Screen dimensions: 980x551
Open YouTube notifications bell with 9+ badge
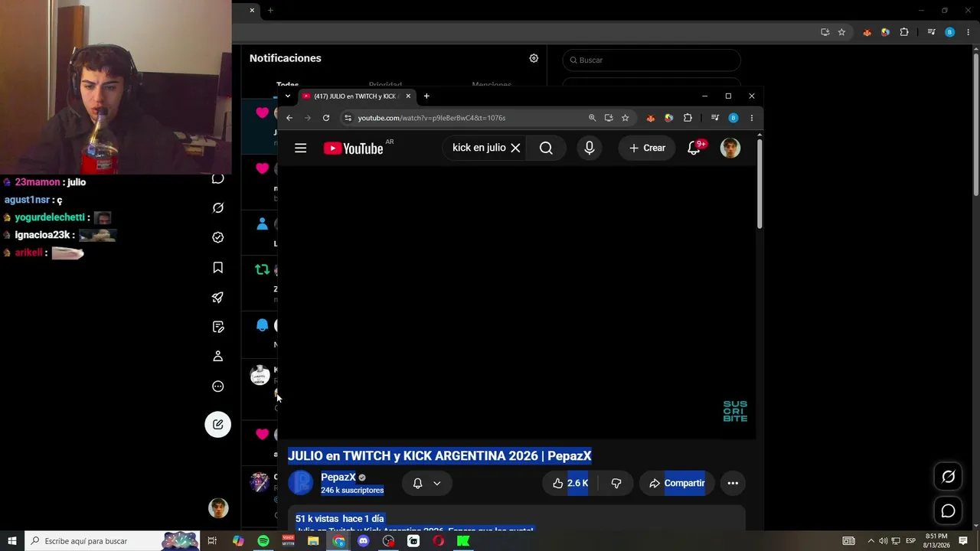(x=694, y=148)
